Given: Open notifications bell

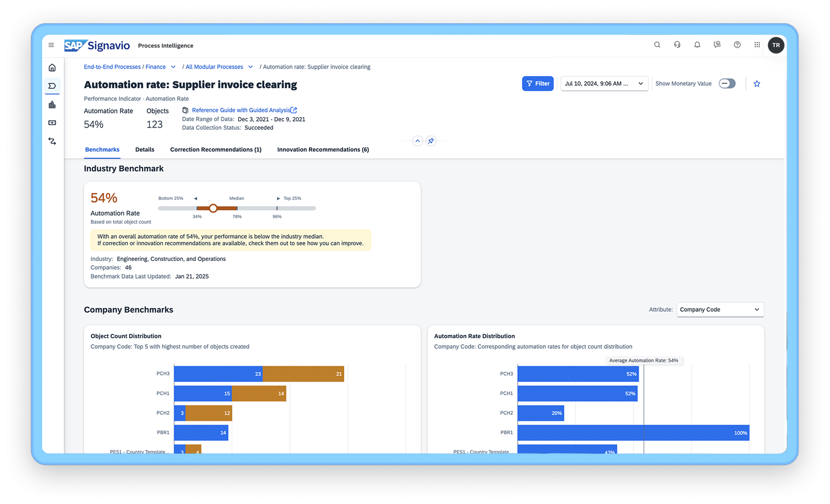Looking at the screenshot, I should tap(697, 45).
